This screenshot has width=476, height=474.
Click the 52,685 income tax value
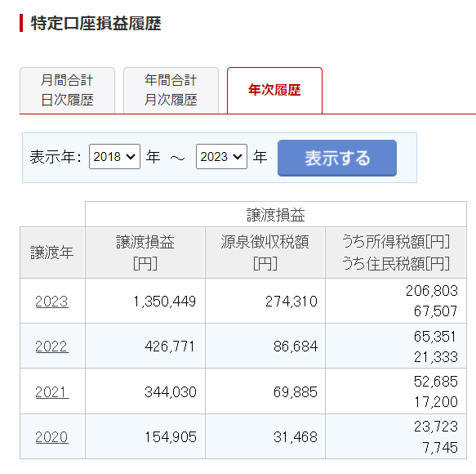point(436,382)
